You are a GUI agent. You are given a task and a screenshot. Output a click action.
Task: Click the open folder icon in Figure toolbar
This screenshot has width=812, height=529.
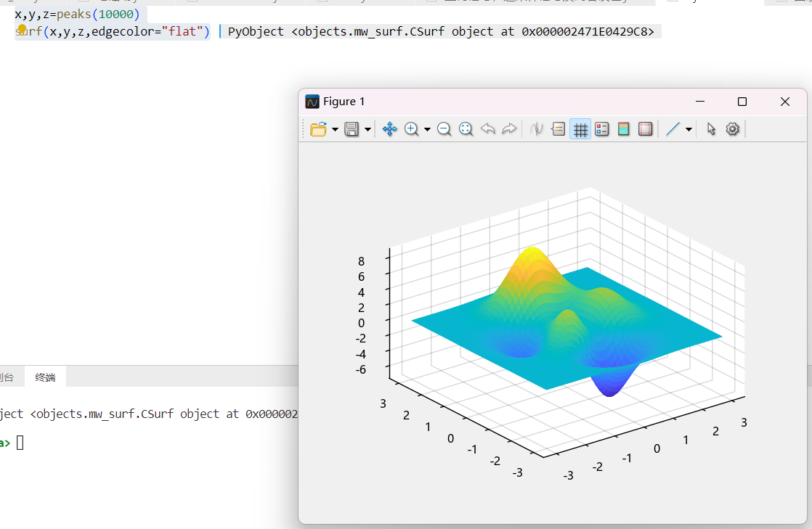pos(318,129)
